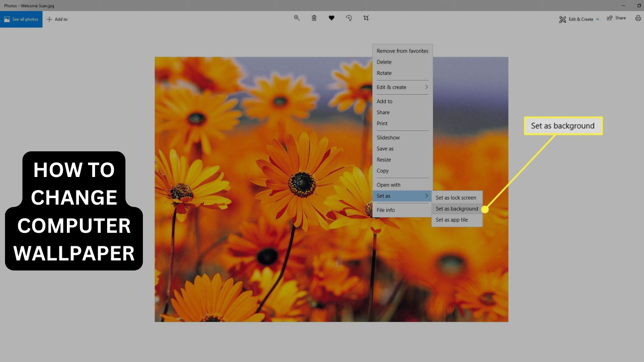Screen dimensions: 644x362
Task: Choose Set as background in the submenu
Action: [x=456, y=209]
